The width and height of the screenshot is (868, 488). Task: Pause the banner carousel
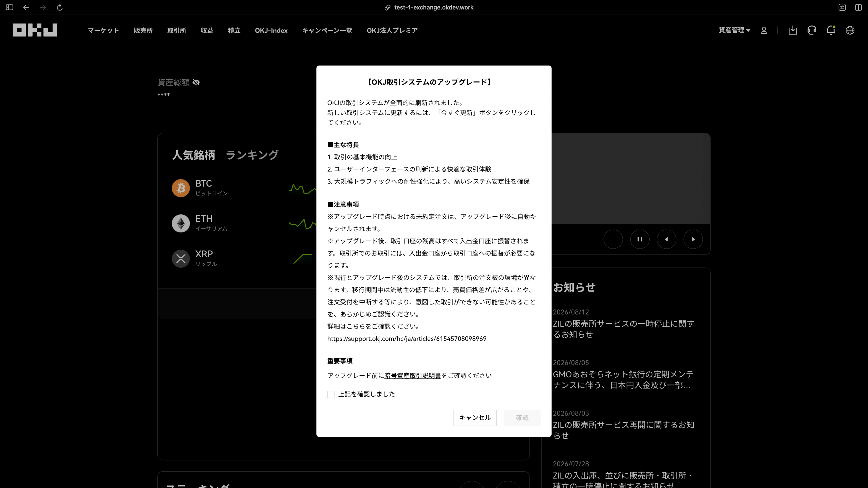(640, 239)
